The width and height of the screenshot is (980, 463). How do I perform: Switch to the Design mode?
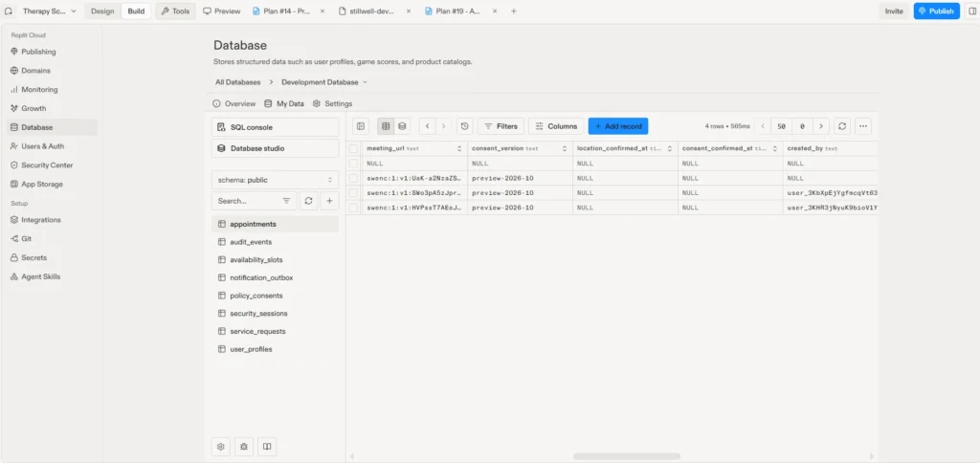point(102,11)
